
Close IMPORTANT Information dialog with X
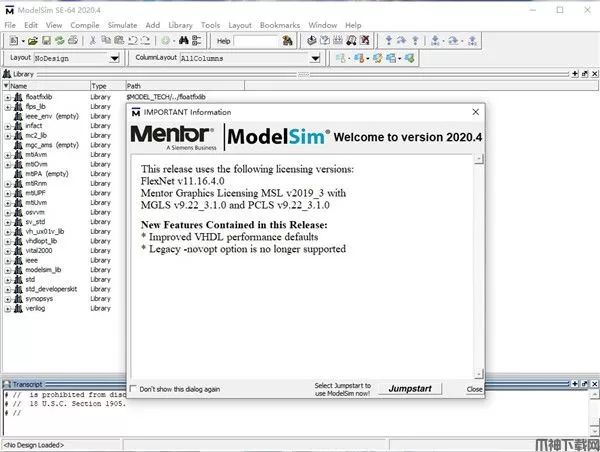pos(475,112)
